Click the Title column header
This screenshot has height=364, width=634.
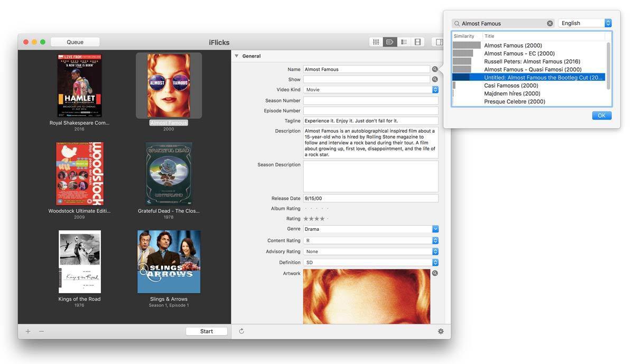[x=544, y=36]
